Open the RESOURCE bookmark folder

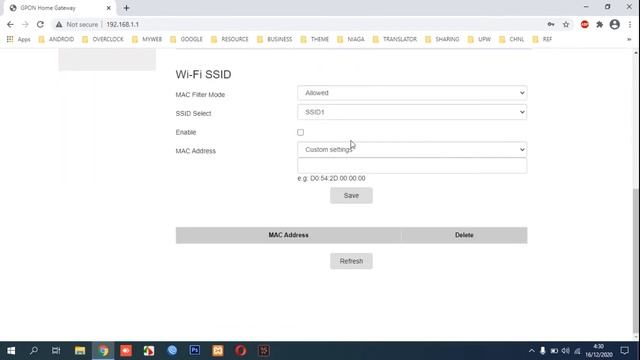tap(230, 39)
